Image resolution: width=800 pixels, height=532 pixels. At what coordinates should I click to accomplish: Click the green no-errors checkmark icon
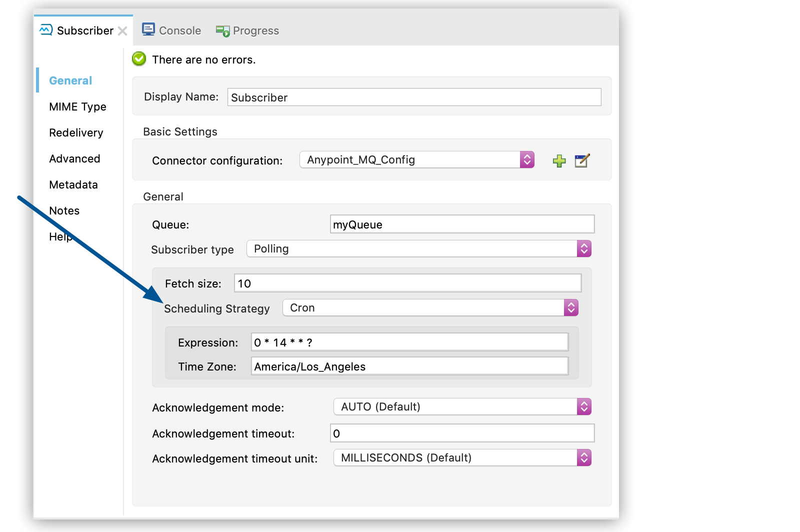[x=138, y=59]
